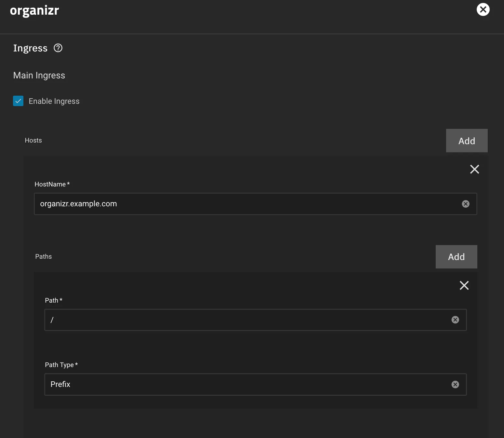Focus the HostName input field
504x438 pixels.
(247, 204)
